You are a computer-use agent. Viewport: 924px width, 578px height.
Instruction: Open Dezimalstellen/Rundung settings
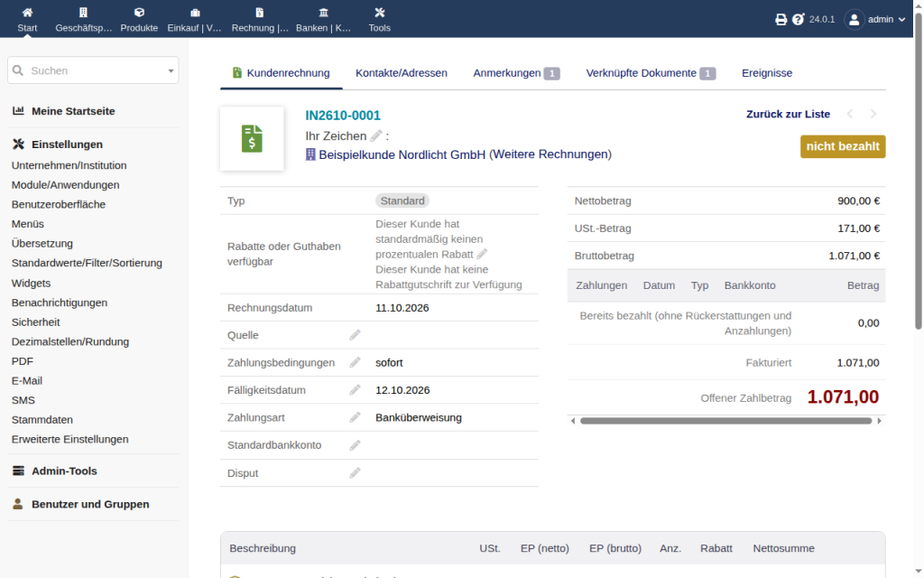(70, 342)
